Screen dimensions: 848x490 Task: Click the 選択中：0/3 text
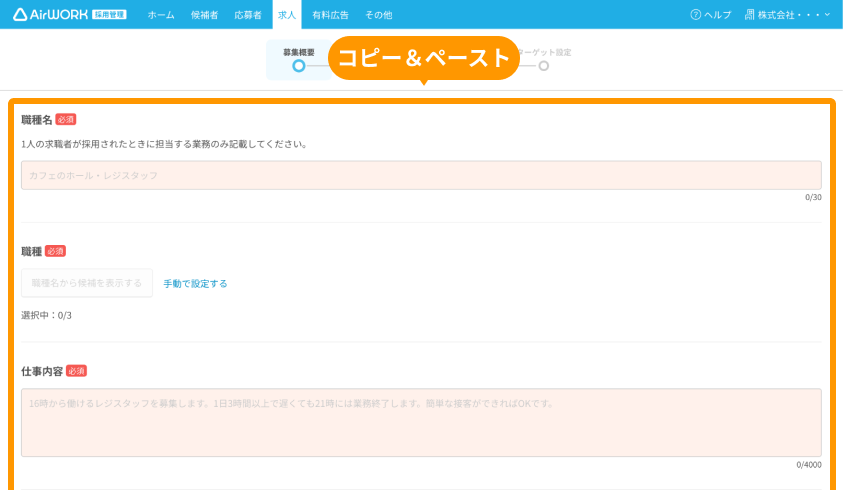[47, 315]
